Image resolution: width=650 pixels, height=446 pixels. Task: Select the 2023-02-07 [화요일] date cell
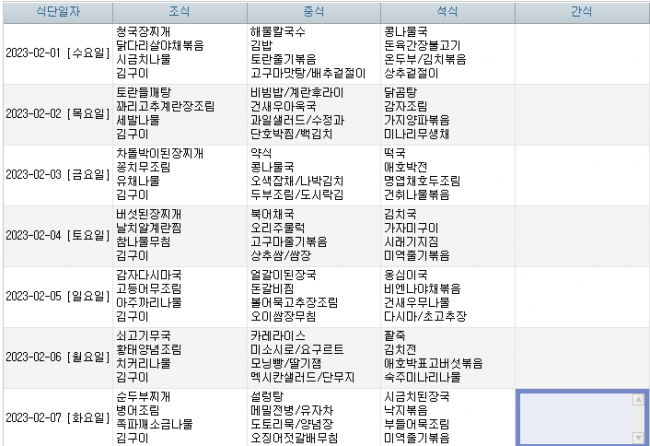pos(55,416)
